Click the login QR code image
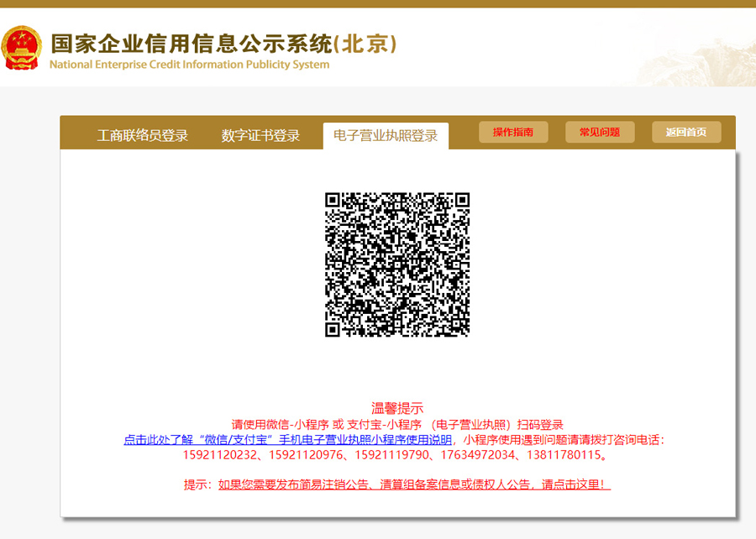This screenshot has width=756, height=539. pos(397,264)
